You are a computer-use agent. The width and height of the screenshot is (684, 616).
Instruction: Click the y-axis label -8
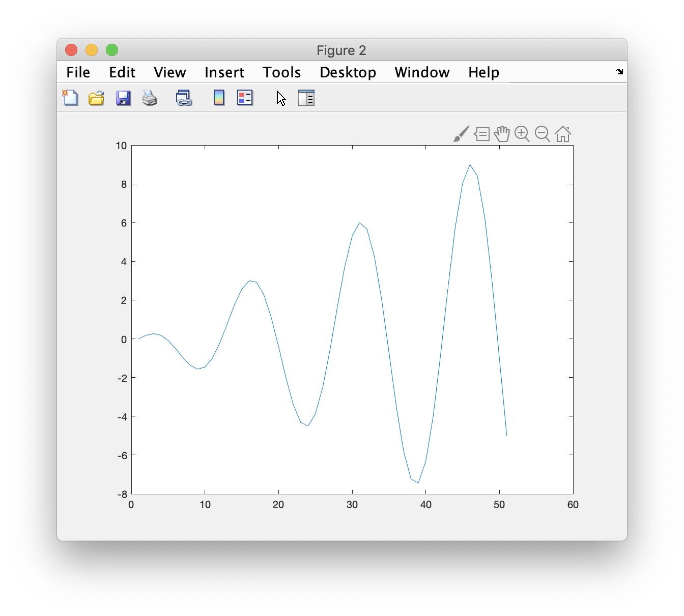[122, 494]
